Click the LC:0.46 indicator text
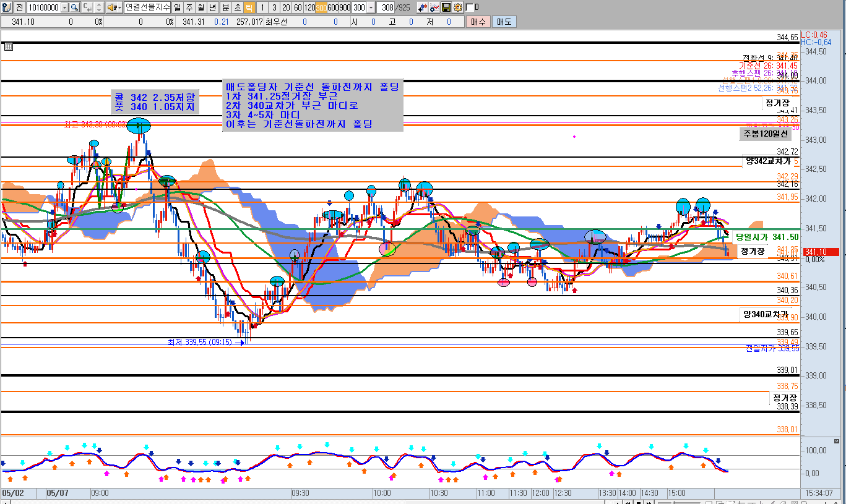The height and width of the screenshot is (504, 846). [x=814, y=35]
